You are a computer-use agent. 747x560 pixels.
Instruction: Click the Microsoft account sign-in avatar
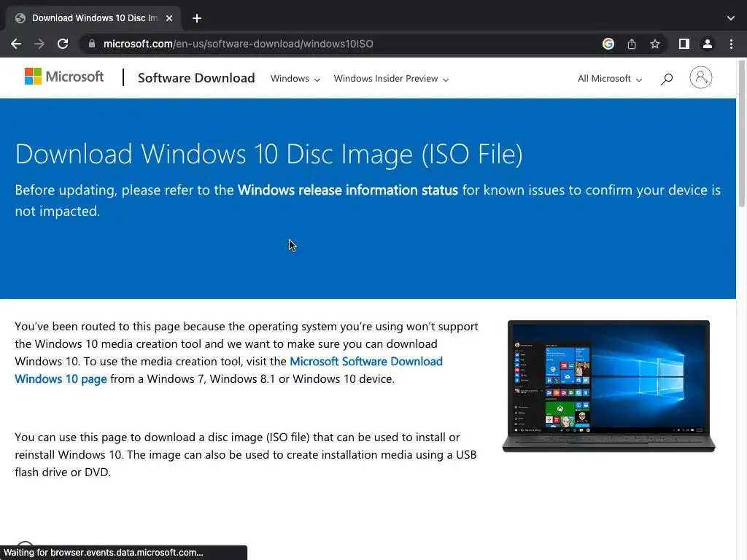(x=701, y=77)
